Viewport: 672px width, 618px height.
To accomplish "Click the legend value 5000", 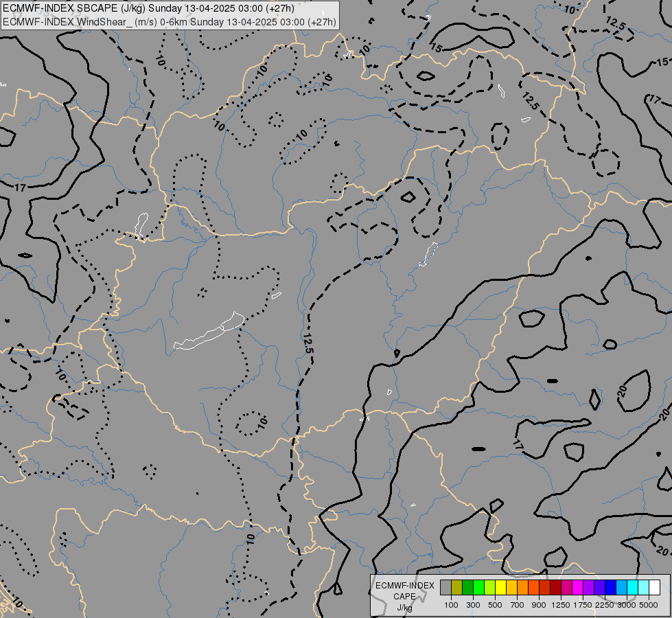I will [x=649, y=605].
